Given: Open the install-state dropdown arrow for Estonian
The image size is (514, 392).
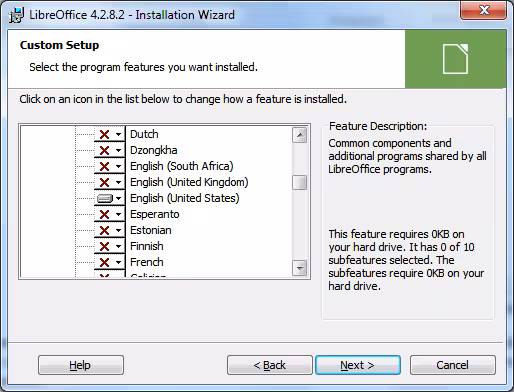Looking at the screenshot, I should coord(118,231).
